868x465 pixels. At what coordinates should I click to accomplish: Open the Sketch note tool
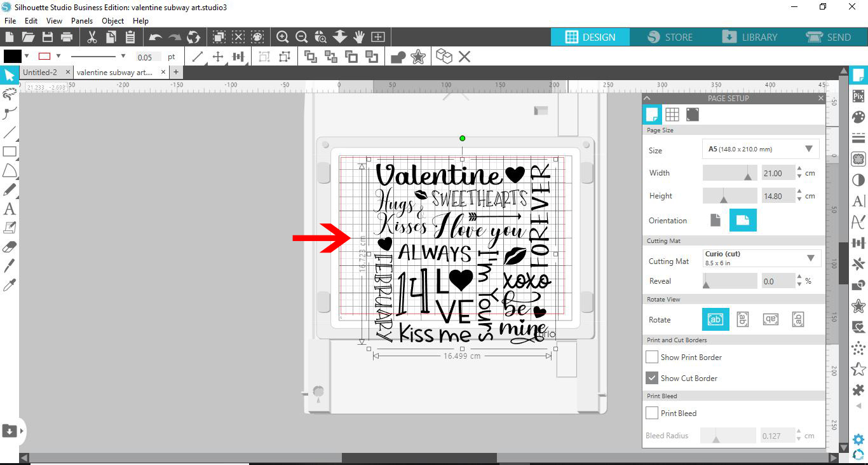click(x=10, y=227)
